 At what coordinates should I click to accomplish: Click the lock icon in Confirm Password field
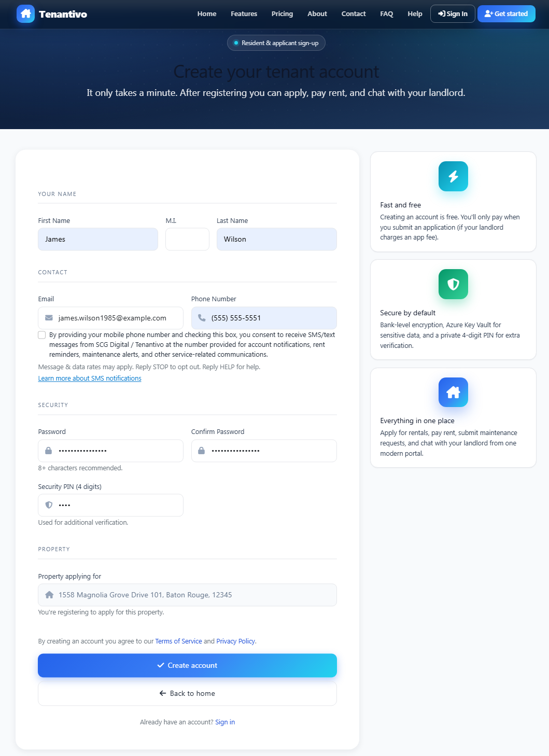[201, 451]
